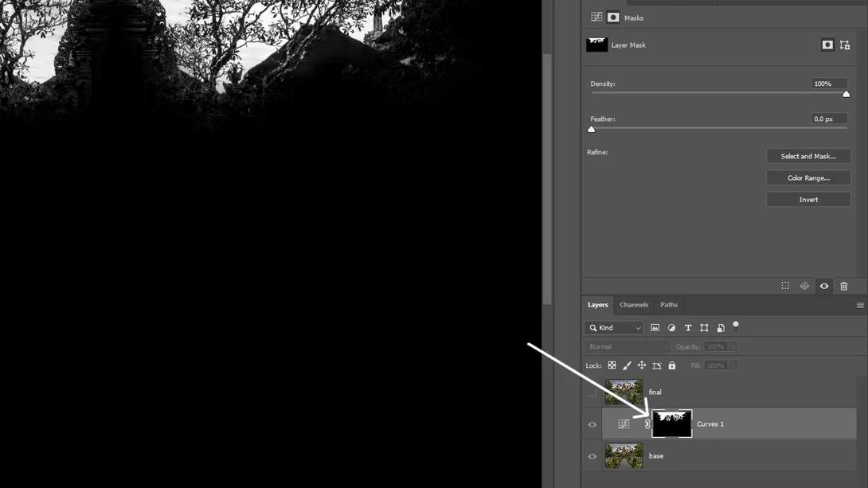Screen dimensions: 868x488
Task: Hide the base layer
Action: coord(592,455)
